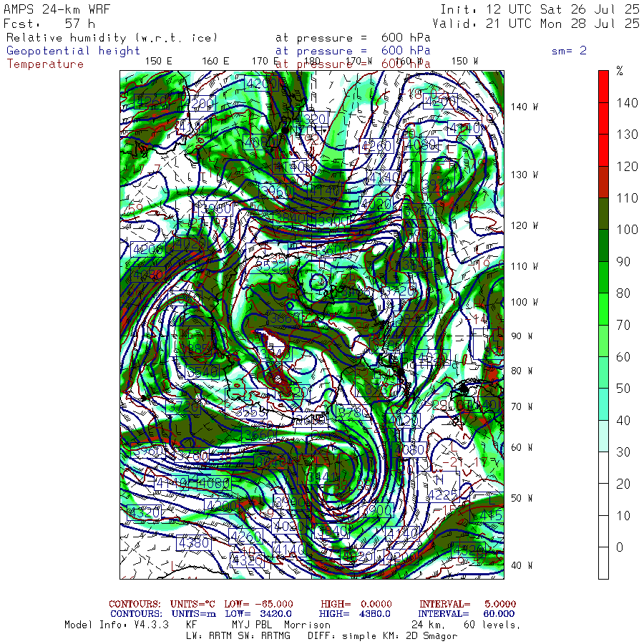Click the blue 'UNITS=m' text
This screenshot has height=644, width=644.
(194, 614)
